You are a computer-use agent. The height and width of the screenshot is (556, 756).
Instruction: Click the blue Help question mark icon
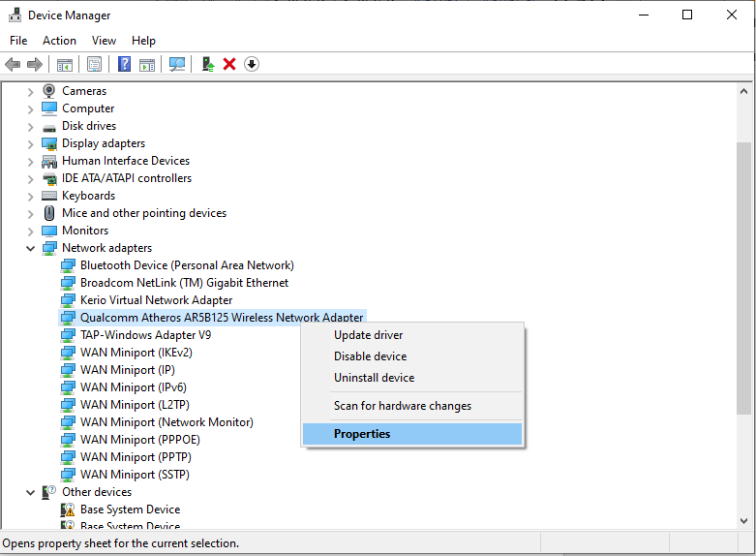[125, 64]
